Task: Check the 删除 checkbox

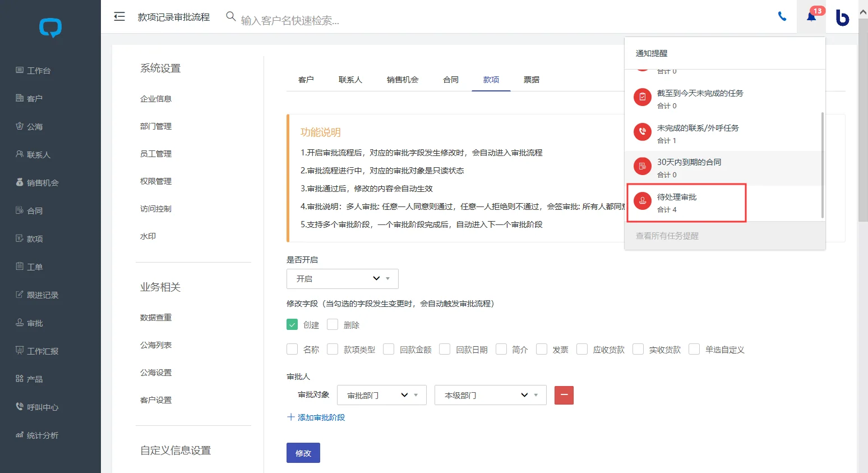Action: pos(333,325)
